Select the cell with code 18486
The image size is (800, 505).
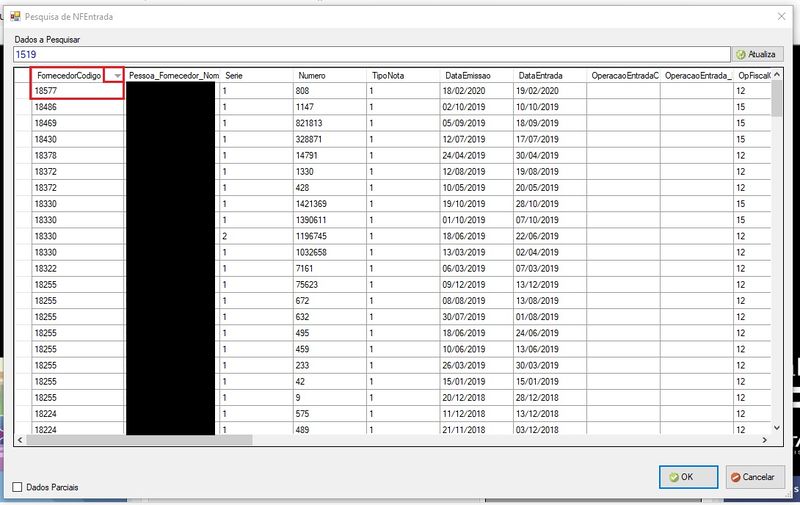[x=78, y=107]
